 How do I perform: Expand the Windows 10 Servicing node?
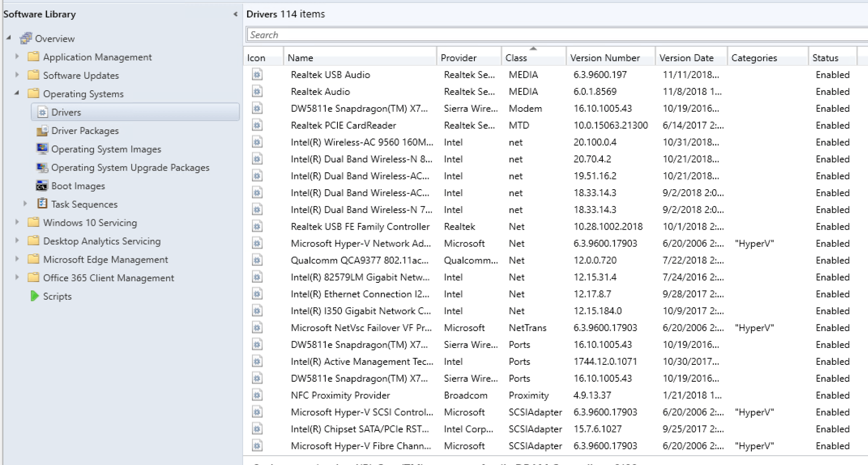tap(17, 222)
